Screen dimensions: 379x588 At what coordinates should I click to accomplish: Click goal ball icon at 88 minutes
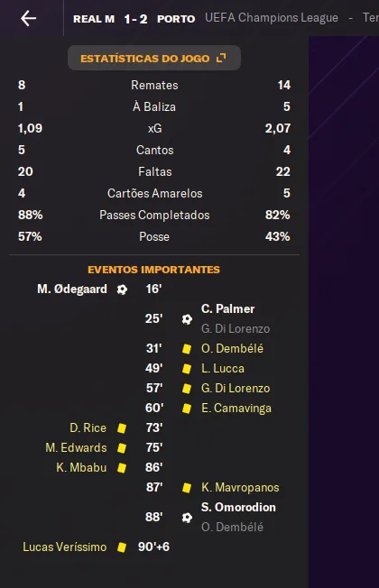pyautogui.click(x=187, y=518)
